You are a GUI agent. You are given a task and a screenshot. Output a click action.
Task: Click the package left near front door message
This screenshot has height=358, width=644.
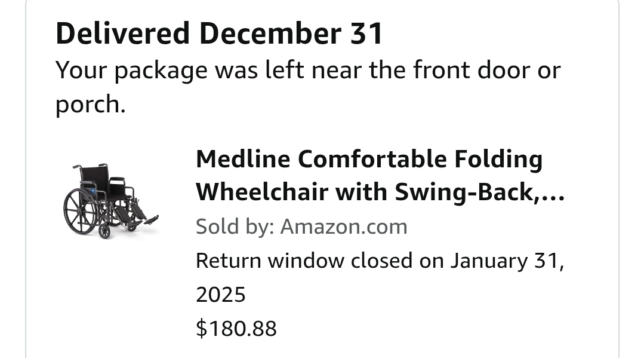pyautogui.click(x=308, y=87)
